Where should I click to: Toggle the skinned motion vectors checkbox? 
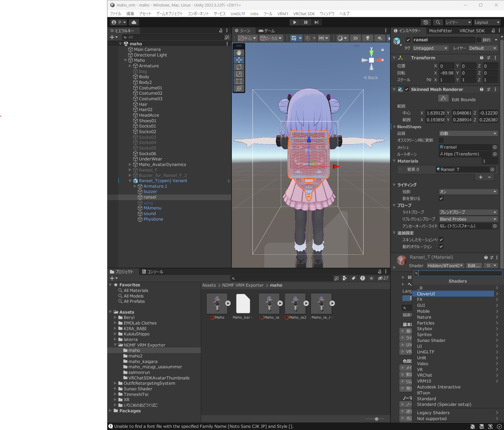point(441,240)
